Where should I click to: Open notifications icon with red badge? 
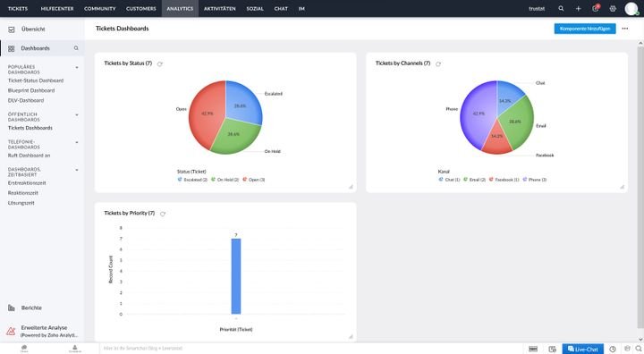coord(596,8)
